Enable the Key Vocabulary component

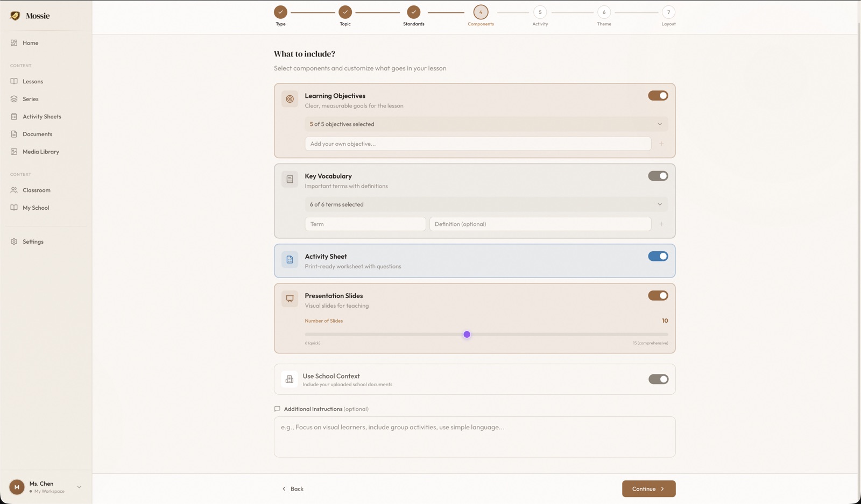point(658,176)
